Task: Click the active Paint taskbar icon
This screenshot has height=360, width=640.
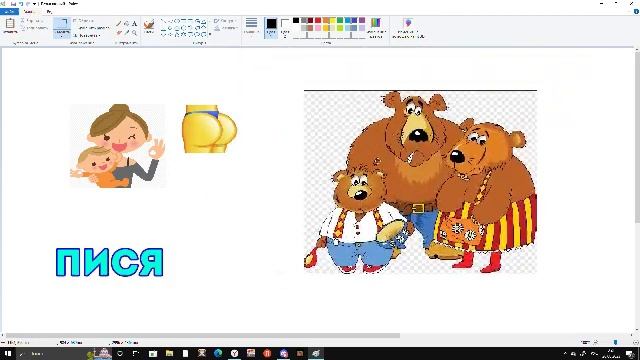Action: coord(316,353)
